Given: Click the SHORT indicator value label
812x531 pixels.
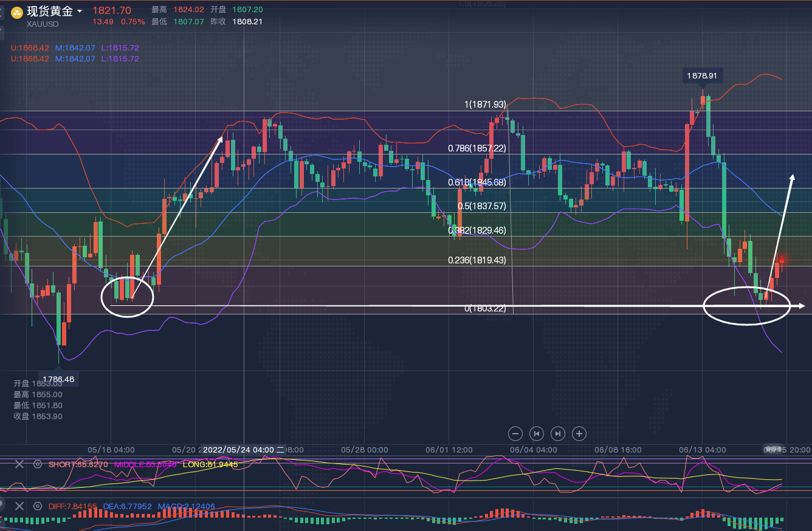Looking at the screenshot, I should pyautogui.click(x=78, y=464).
